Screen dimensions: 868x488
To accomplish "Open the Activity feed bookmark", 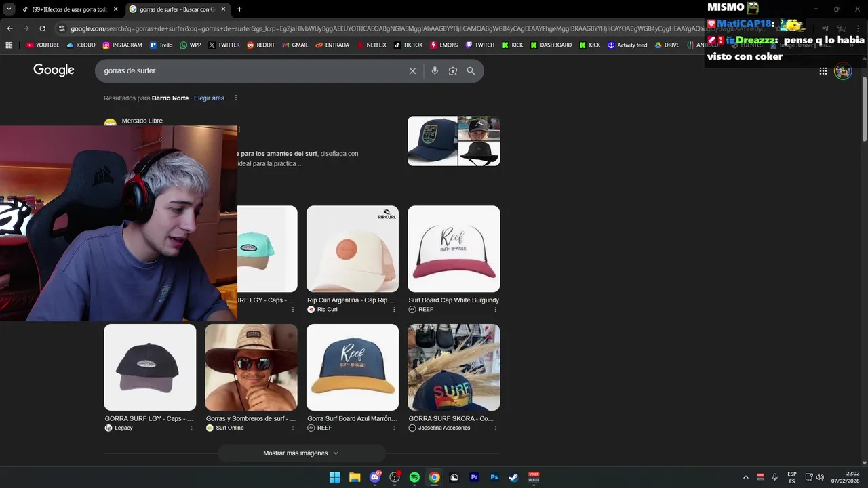I will pyautogui.click(x=627, y=45).
